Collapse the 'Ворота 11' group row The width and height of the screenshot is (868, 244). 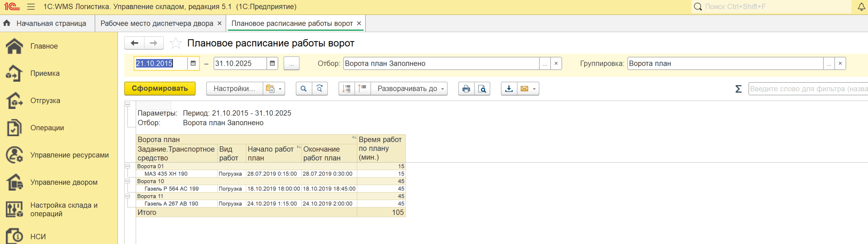pyautogui.click(x=128, y=196)
